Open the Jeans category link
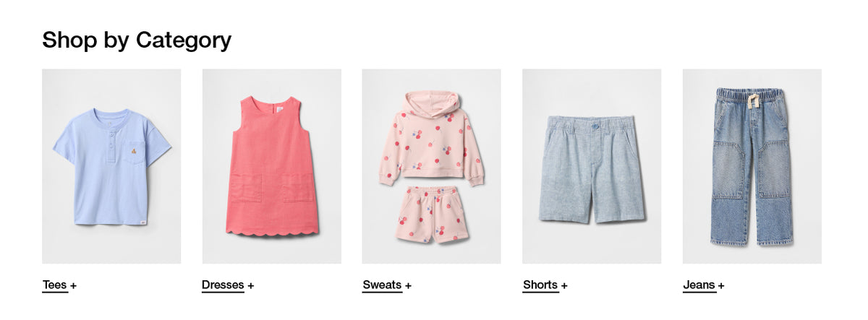The image size is (868, 320). tap(699, 285)
